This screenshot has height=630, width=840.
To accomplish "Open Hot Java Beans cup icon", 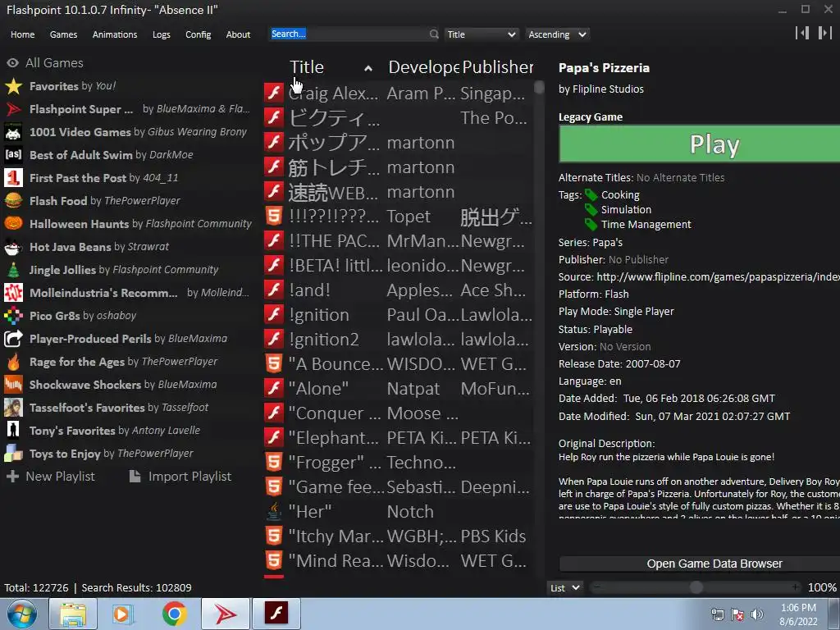I will tap(13, 246).
